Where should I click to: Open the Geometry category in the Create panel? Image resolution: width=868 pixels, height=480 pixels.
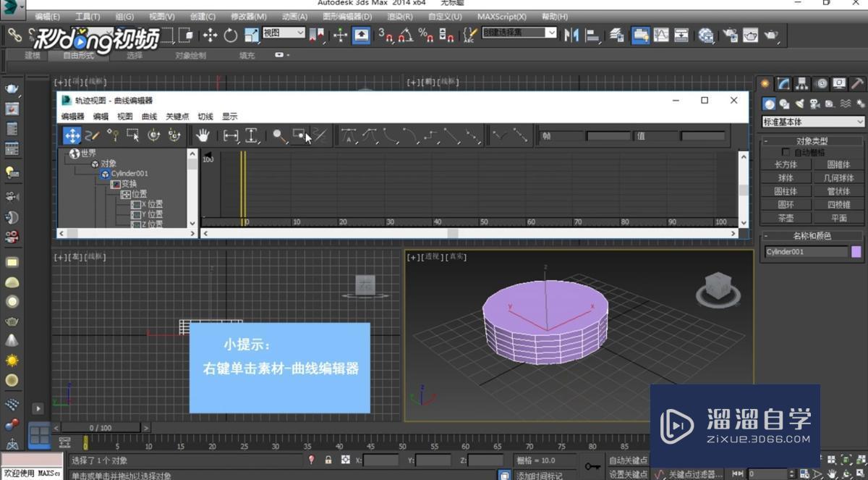click(769, 104)
